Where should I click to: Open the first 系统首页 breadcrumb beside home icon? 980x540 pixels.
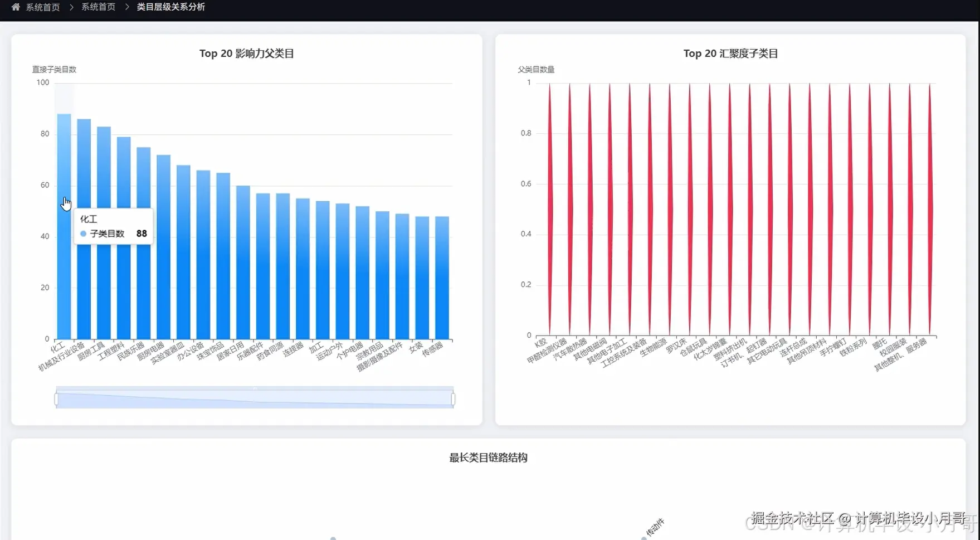[x=43, y=7]
